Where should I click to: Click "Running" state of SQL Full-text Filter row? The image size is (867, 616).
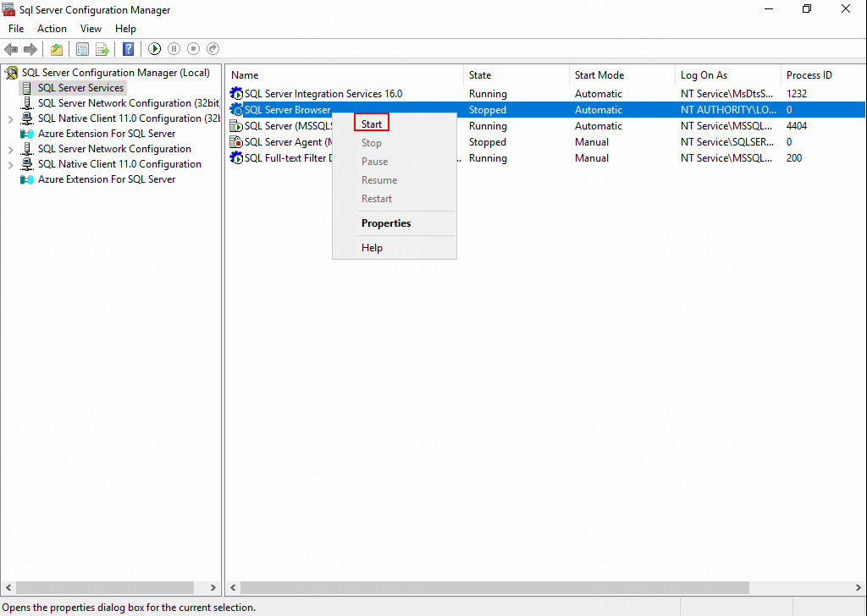pos(488,158)
